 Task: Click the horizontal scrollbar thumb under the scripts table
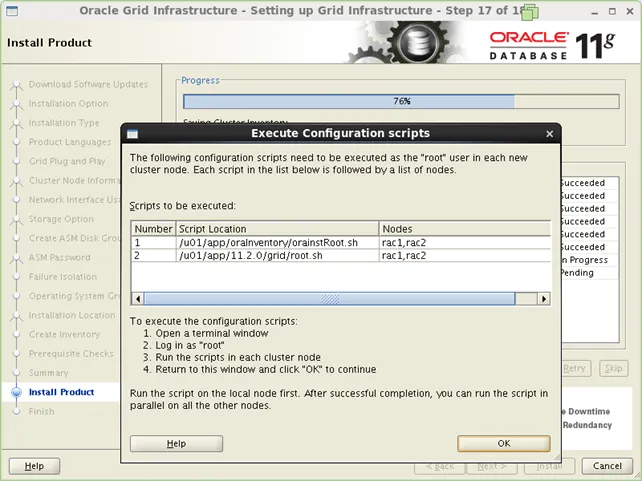point(330,299)
